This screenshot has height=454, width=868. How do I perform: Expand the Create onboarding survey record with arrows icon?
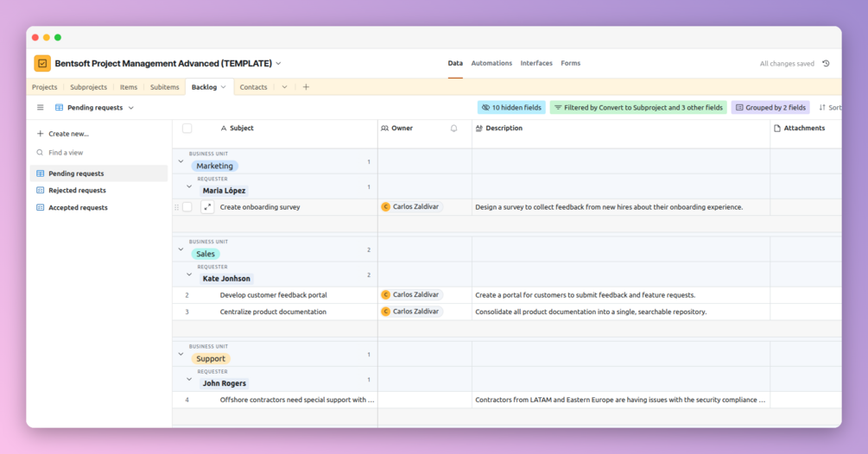(x=207, y=207)
